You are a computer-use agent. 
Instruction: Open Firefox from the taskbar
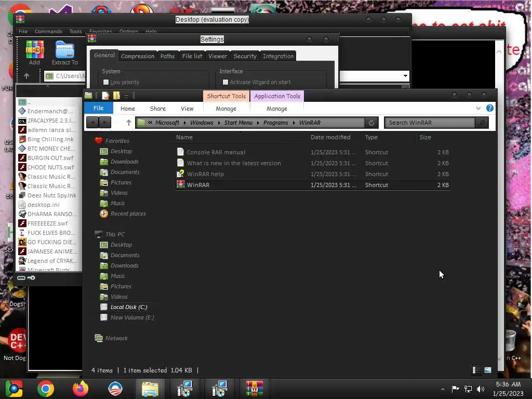(x=81, y=389)
